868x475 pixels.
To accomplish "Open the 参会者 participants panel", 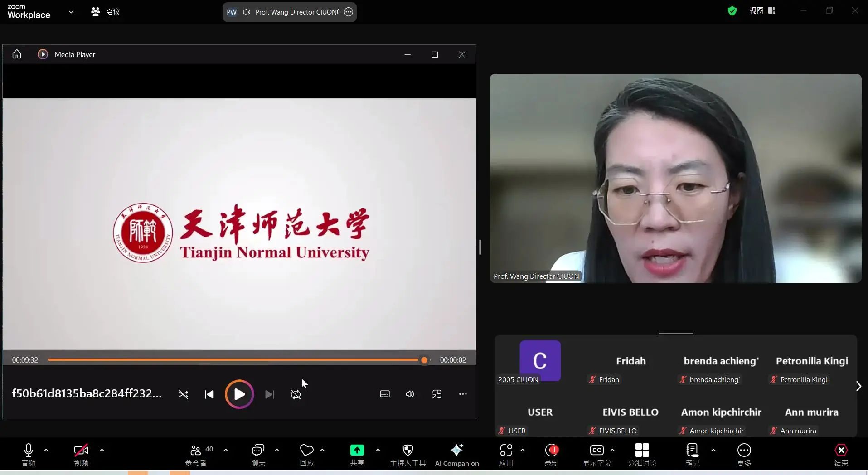I will (196, 455).
